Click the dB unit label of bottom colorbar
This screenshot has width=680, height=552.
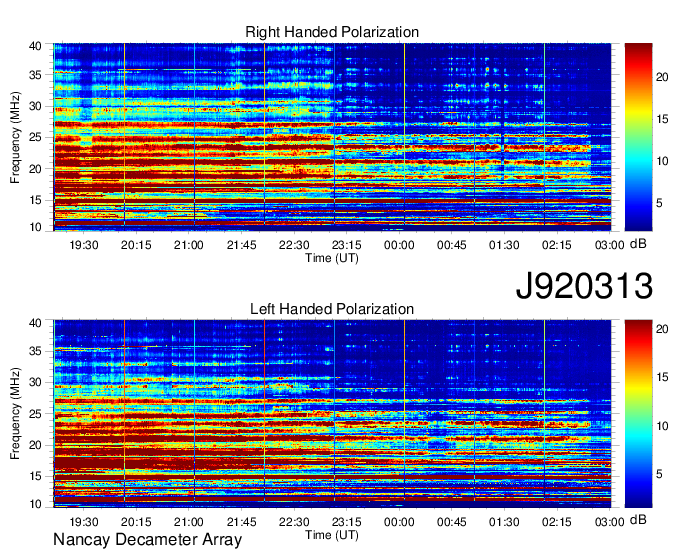pyautogui.click(x=638, y=520)
